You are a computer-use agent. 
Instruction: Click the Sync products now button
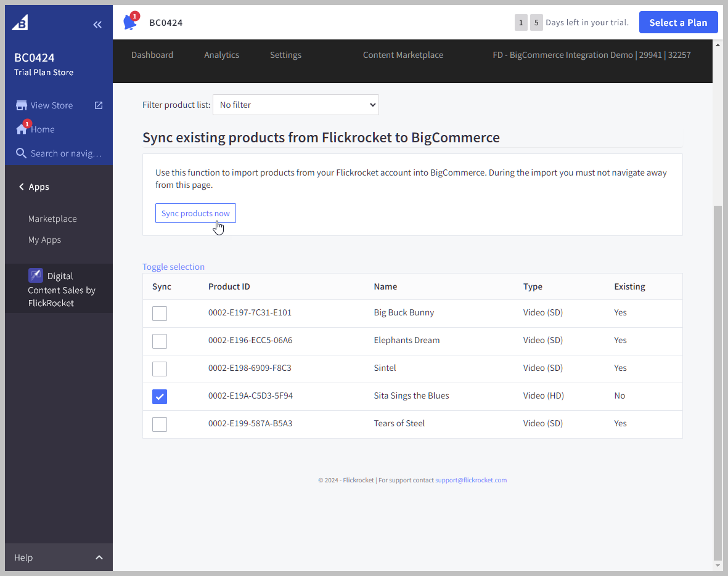pyautogui.click(x=195, y=213)
